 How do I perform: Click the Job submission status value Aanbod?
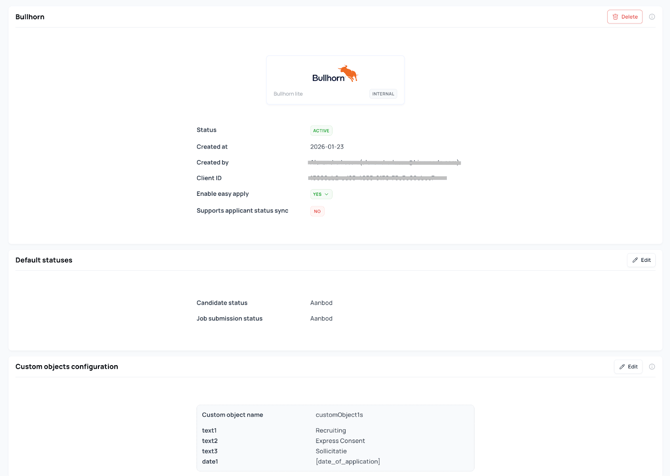[x=321, y=319]
